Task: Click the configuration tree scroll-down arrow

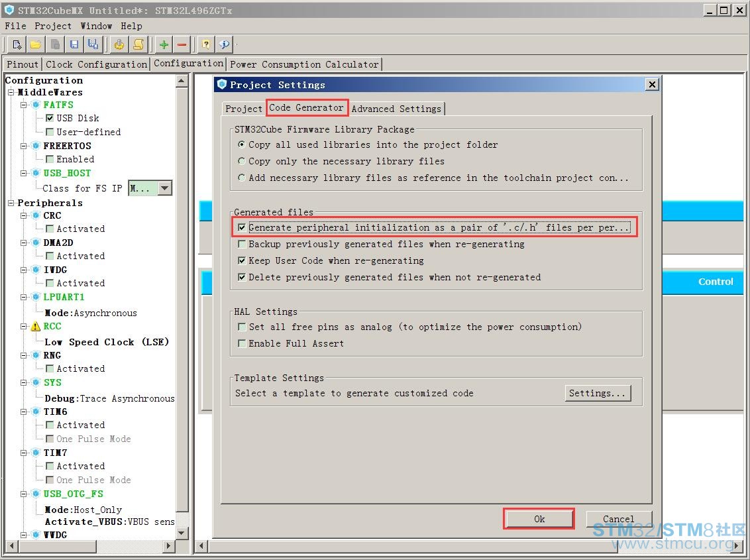Action: [x=182, y=532]
